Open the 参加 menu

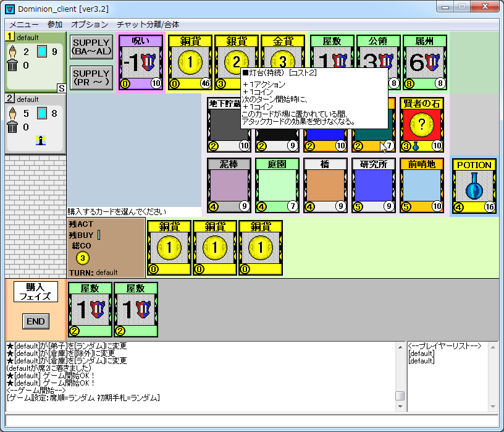[54, 25]
